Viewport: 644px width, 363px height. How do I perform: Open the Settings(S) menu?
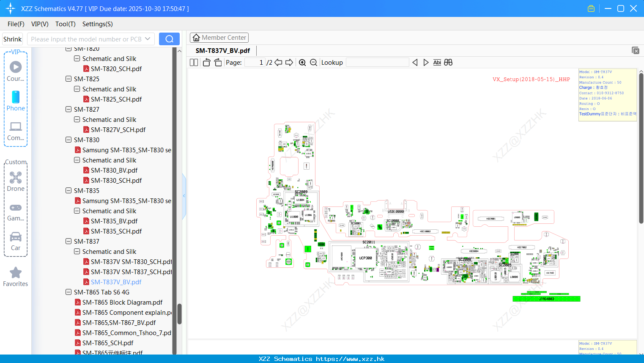pyautogui.click(x=98, y=24)
